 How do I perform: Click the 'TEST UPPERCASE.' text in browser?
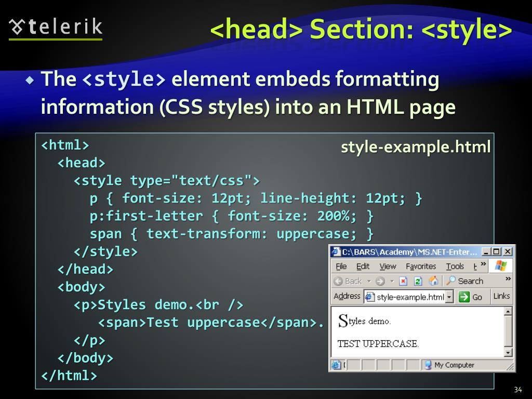378,344
